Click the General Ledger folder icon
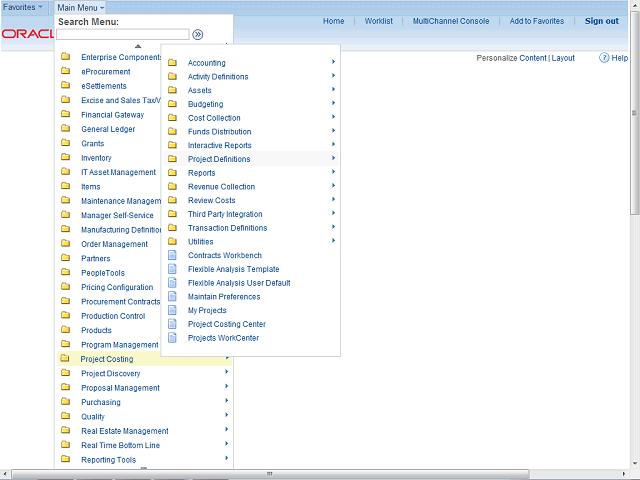Image resolution: width=640 pixels, height=480 pixels. (x=65, y=129)
